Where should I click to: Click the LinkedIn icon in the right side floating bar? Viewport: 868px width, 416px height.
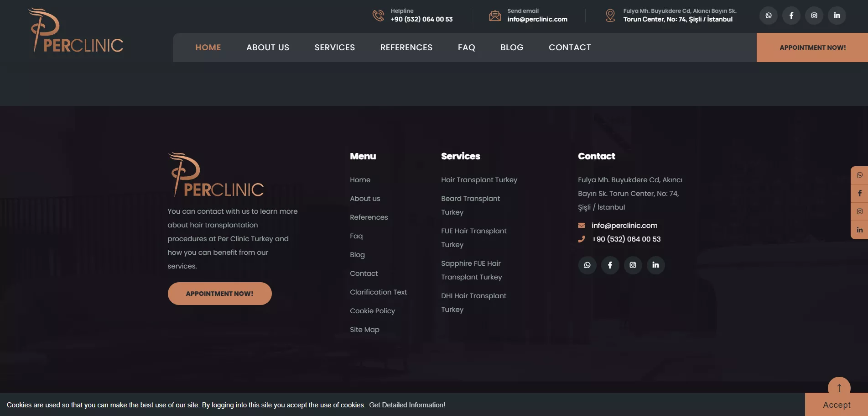point(860,230)
